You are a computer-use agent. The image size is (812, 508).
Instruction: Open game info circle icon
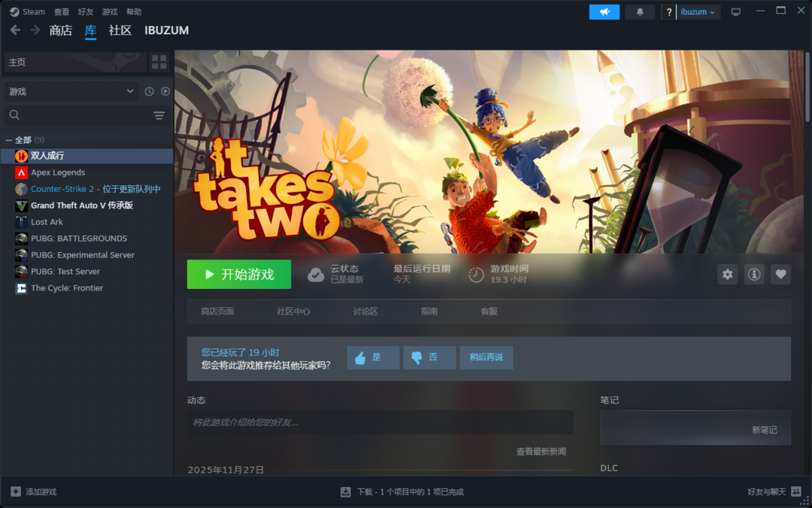(754, 275)
